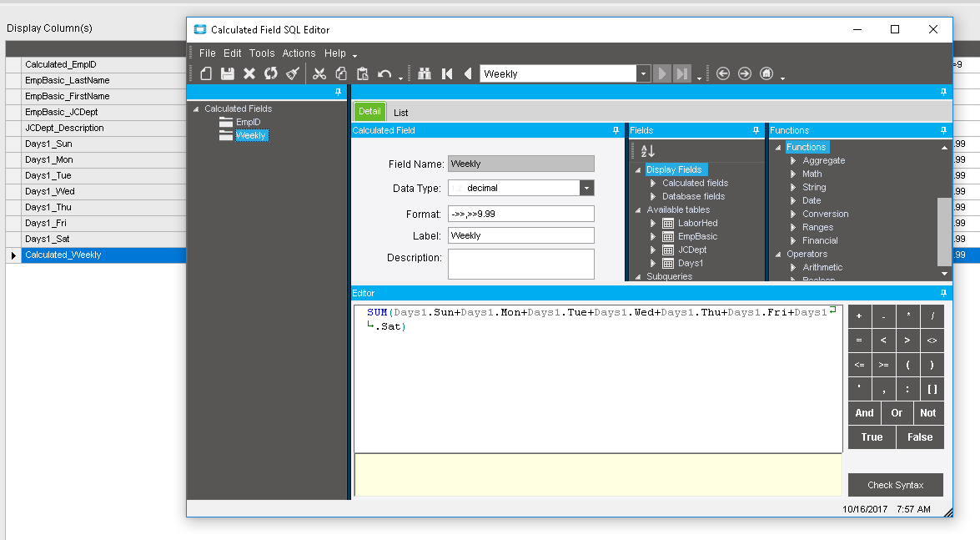This screenshot has height=540, width=980.
Task: Click in the Format input field
Action: point(520,214)
